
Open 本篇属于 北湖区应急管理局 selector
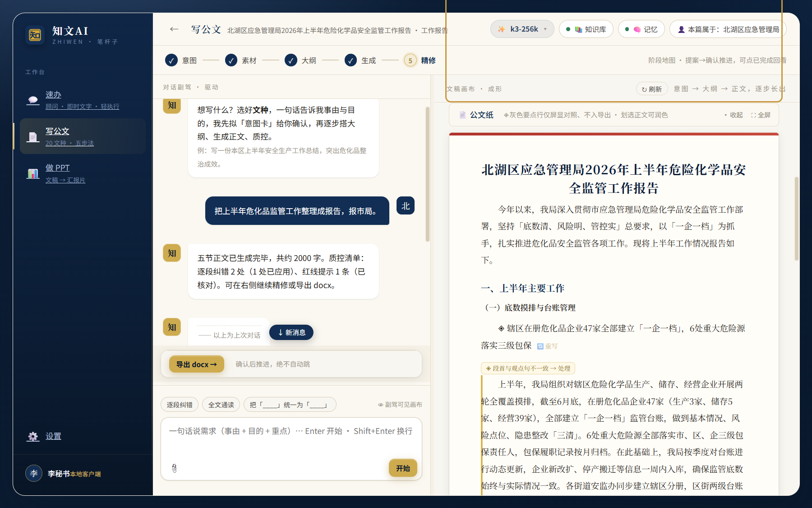728,29
